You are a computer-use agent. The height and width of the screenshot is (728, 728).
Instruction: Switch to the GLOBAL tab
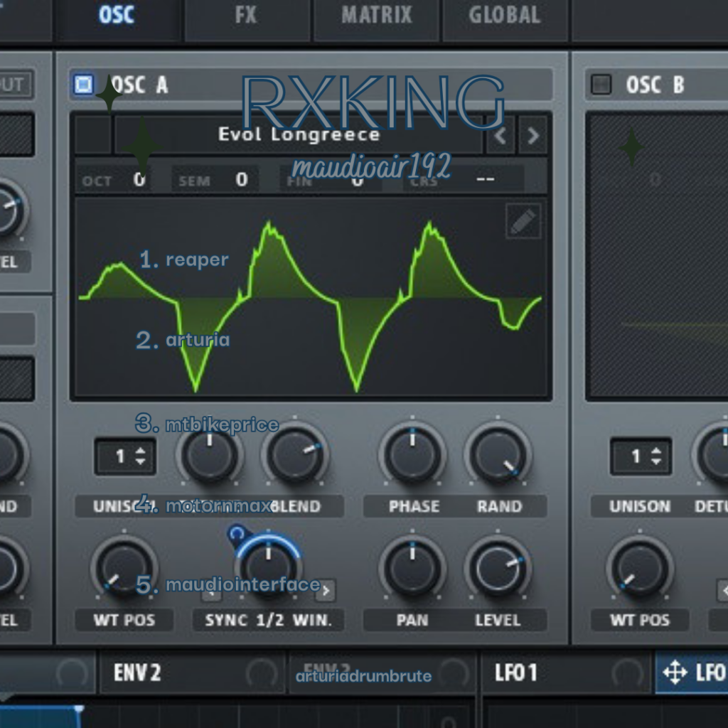505,15
